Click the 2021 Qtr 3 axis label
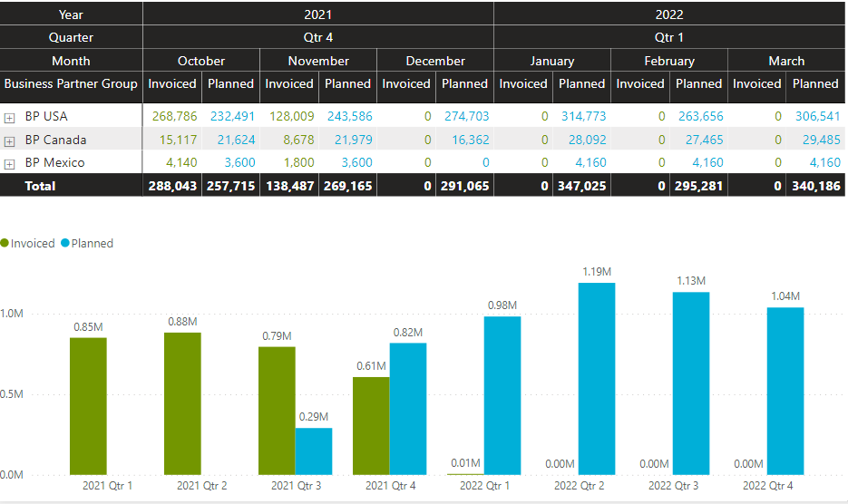The width and height of the screenshot is (848, 504). point(297,486)
